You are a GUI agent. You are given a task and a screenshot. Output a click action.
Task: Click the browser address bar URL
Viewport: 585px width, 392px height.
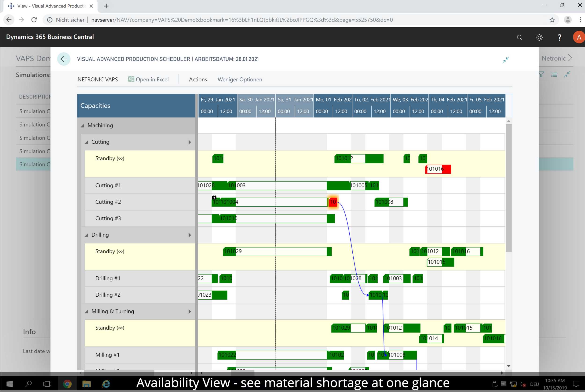[242, 20]
